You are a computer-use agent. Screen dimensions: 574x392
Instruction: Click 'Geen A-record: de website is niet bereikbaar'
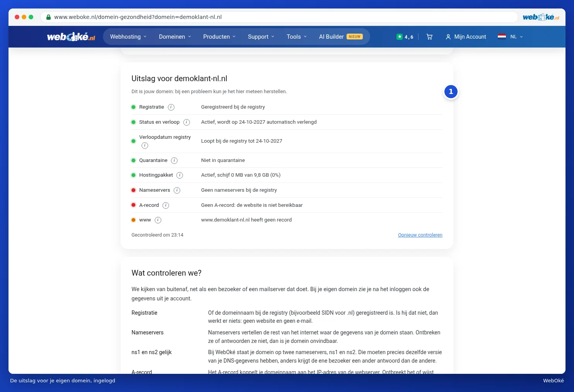pos(252,205)
